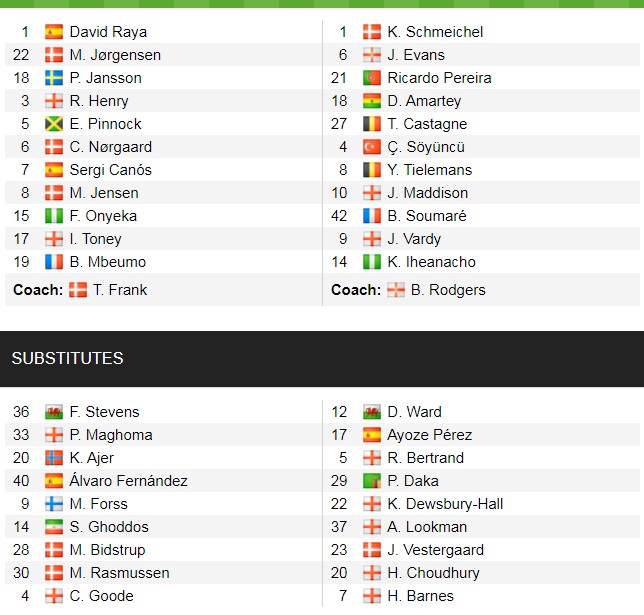This screenshot has height=615, width=644.
Task: Click K. Schmeichel's name in lineup
Action: pos(435,32)
